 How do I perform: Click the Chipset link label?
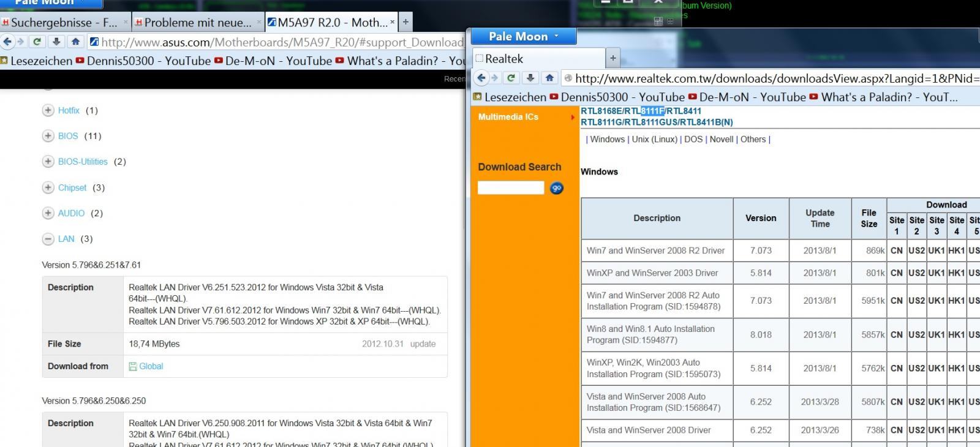pos(72,187)
